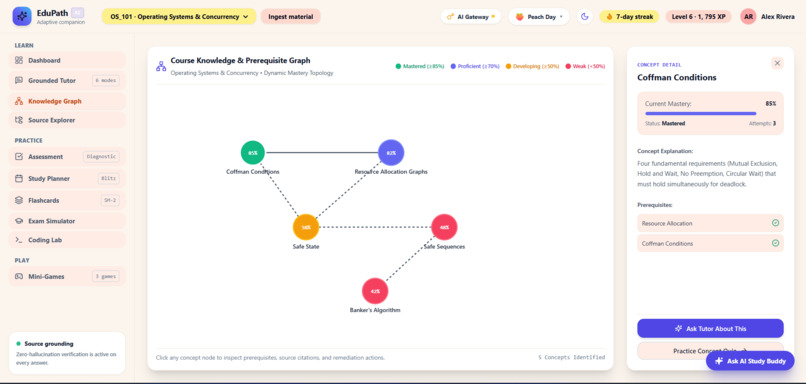Open Coding Lab in the sidebar
Screen dimensions: 806x384
pyautogui.click(x=67, y=240)
